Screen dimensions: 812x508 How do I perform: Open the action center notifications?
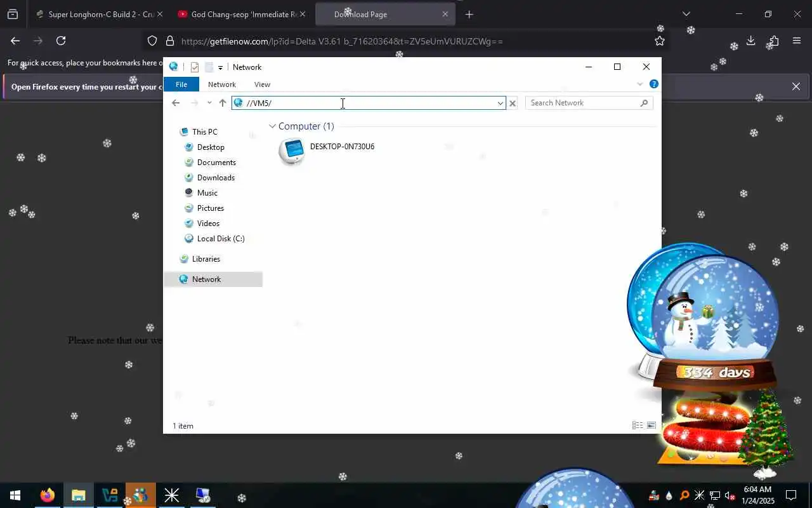click(x=791, y=495)
